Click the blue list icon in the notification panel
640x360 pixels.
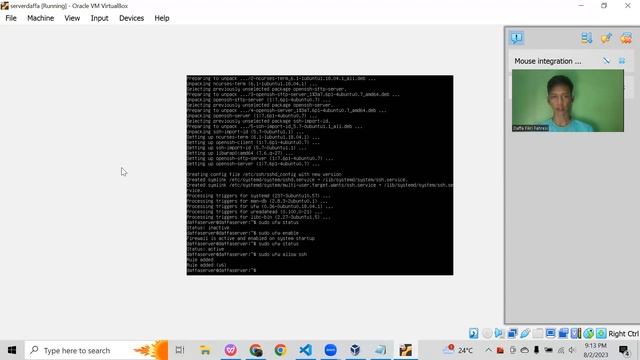point(587,38)
